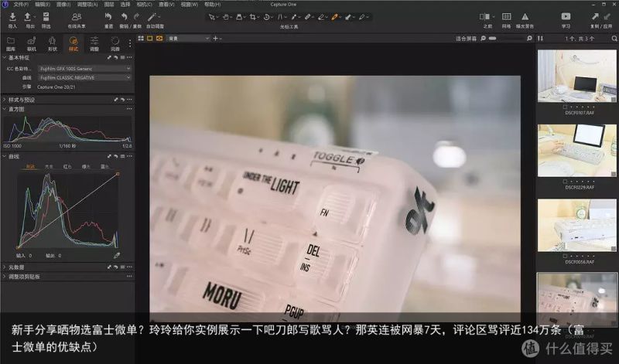Viewport: 619px width, 364px height.
Task: Click the browser sort arrows icon
Action: 540,38
